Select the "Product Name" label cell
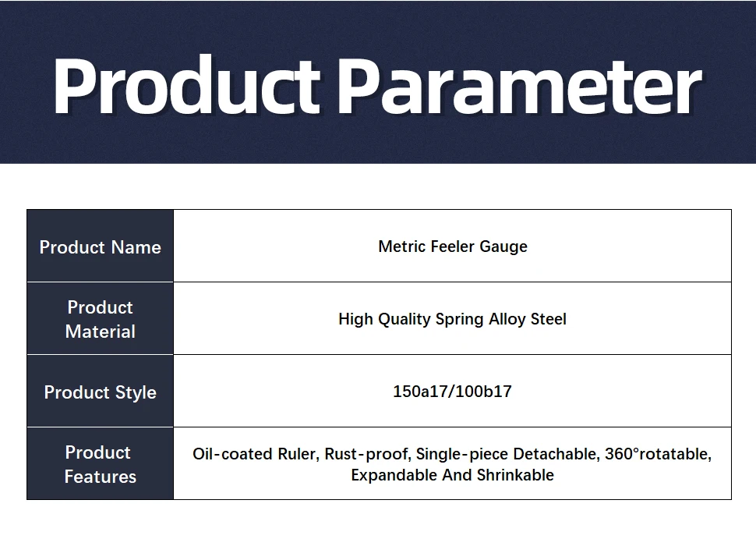 point(101,246)
